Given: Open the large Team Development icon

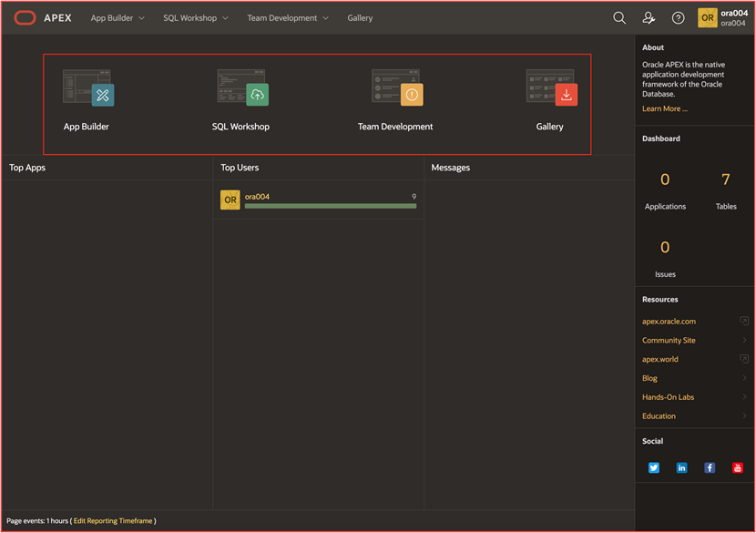Looking at the screenshot, I should tap(397, 87).
